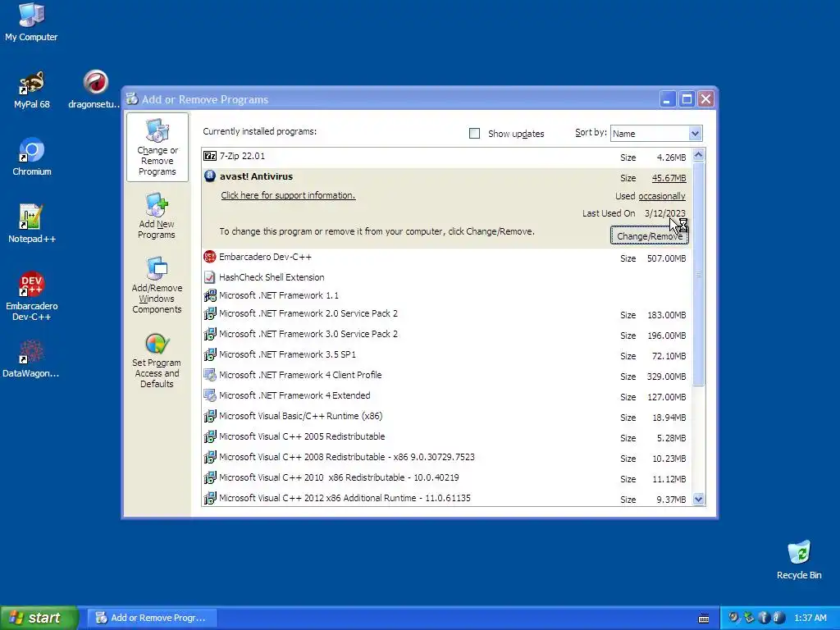The image size is (840, 630).
Task: Select the DataWagon desktop shortcut
Action: point(30,358)
